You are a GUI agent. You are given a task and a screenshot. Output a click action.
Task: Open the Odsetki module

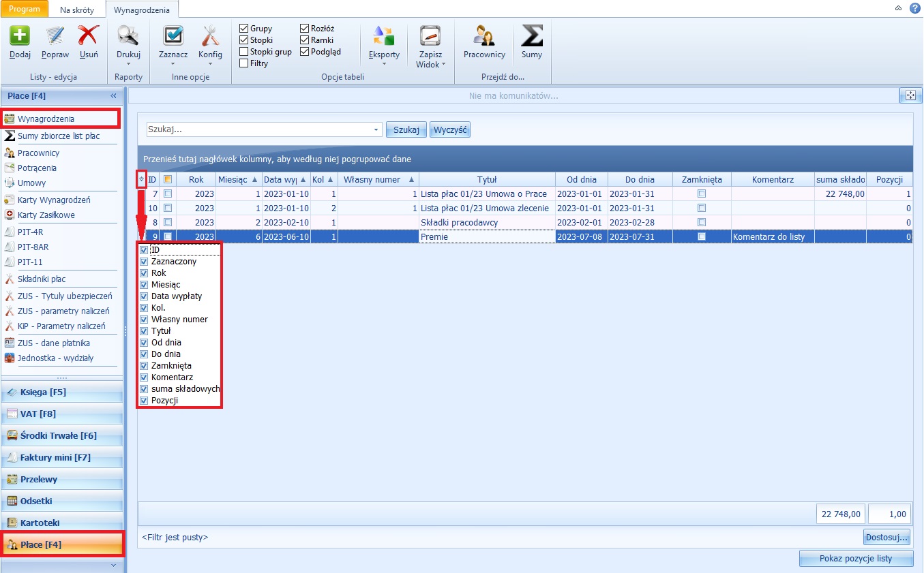click(x=62, y=501)
